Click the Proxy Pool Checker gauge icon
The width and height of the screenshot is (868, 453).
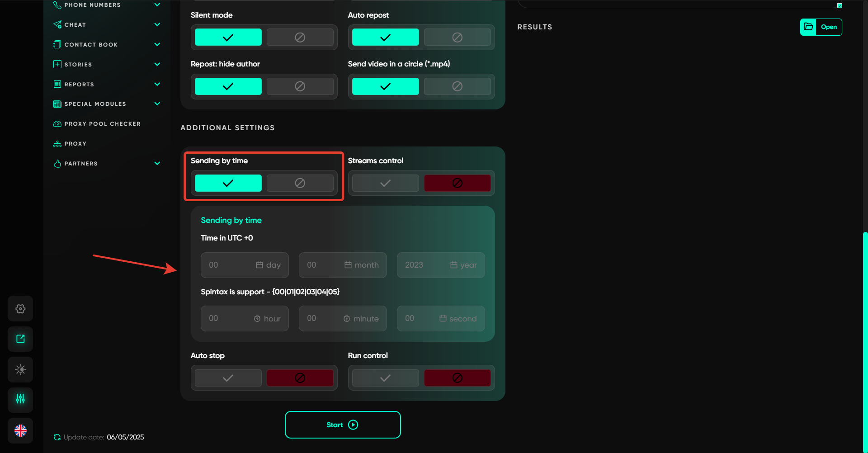click(57, 124)
